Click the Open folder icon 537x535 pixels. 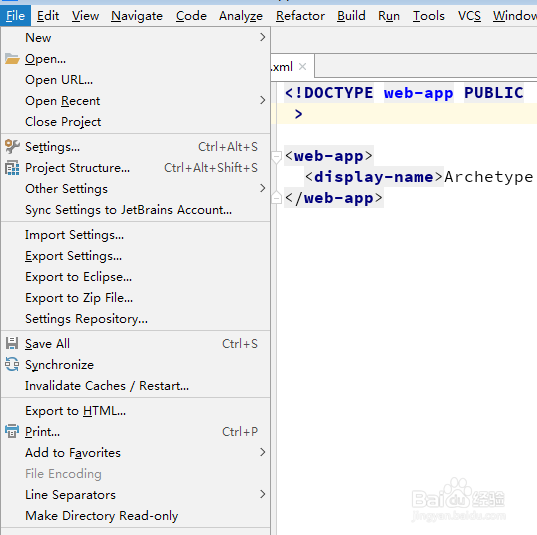pos(12,59)
